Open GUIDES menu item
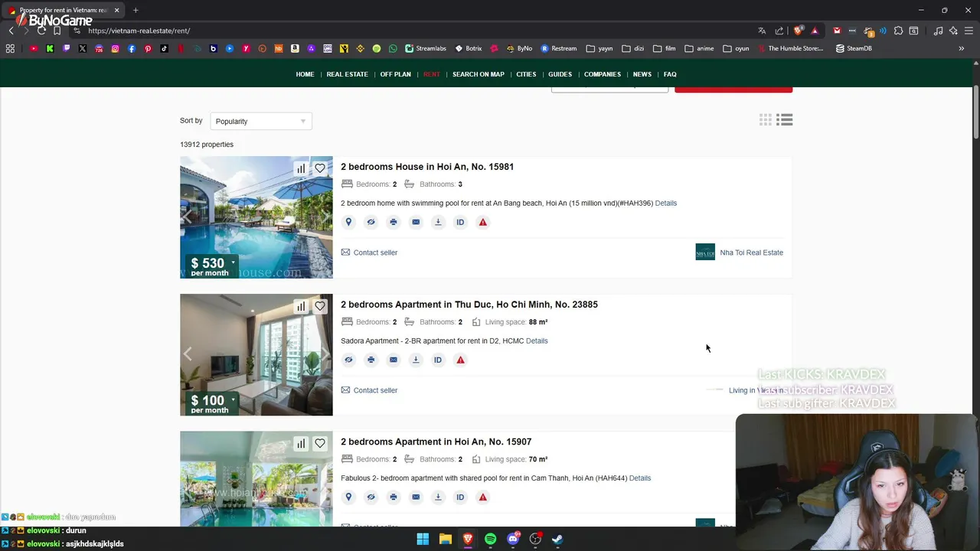Viewport: 980px width, 551px height. [560, 74]
